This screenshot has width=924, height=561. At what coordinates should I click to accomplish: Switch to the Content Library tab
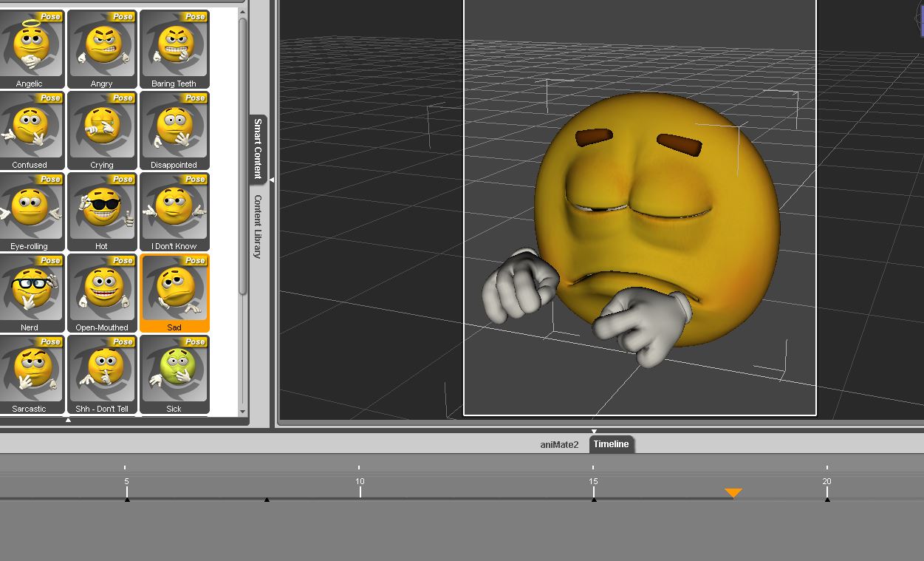click(258, 226)
